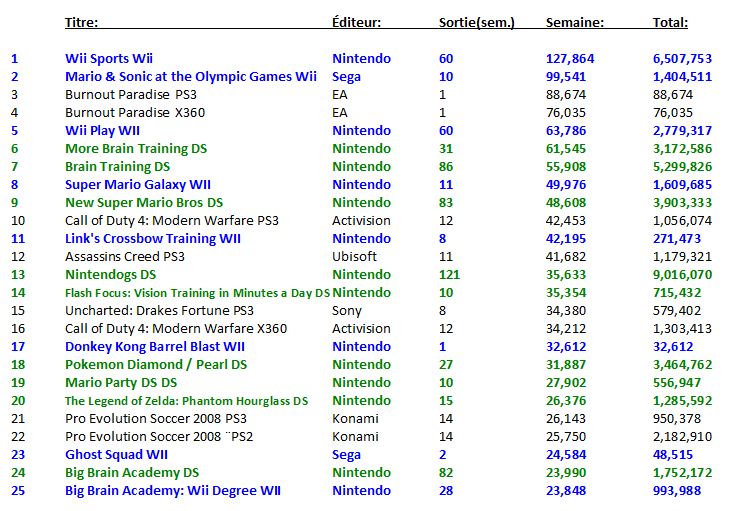Click total value '1,179,321'
This screenshot has width=732, height=511.
(682, 257)
